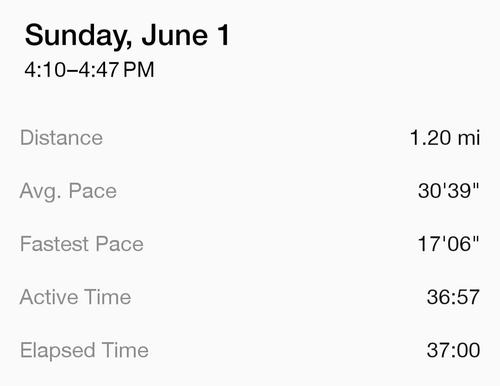Click the word Active in Active Time
The width and height of the screenshot is (500, 386).
click(x=49, y=297)
